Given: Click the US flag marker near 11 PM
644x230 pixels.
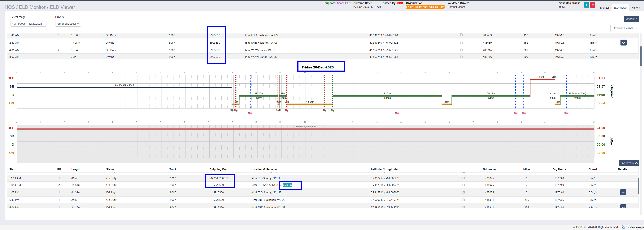Looking at the screenshot, I should tap(566, 113).
